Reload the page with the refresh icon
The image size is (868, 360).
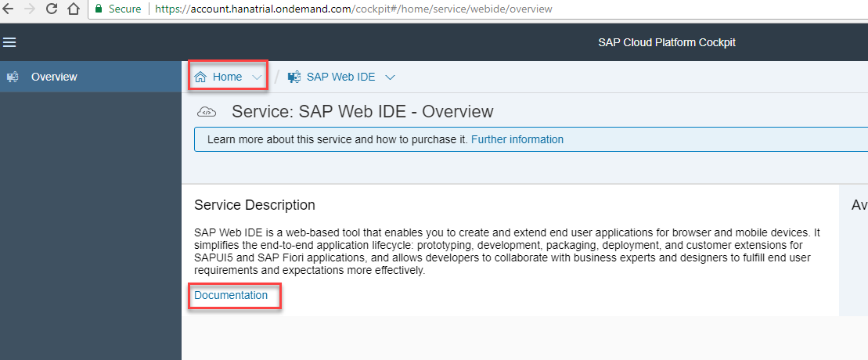[x=52, y=9]
